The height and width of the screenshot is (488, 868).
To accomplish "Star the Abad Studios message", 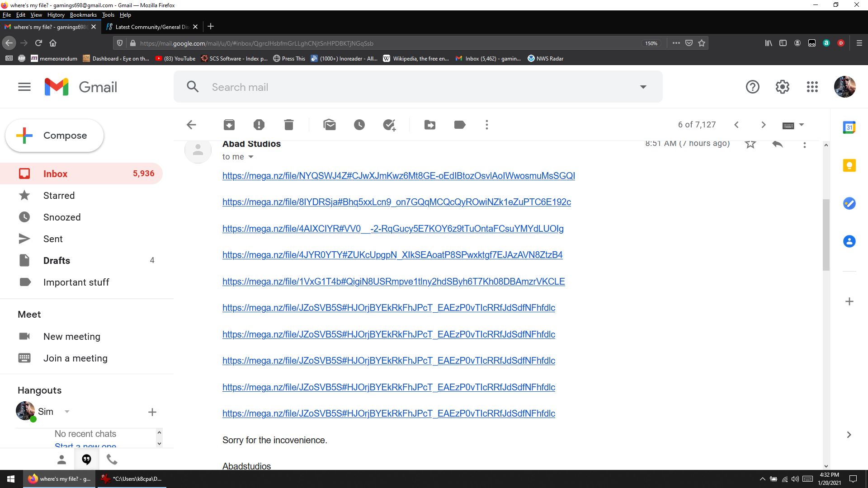I will (x=750, y=144).
